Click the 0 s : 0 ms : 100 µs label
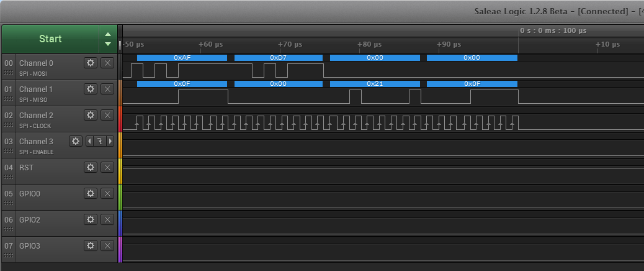Image resolution: width=644 pixels, height=271 pixels. [553, 31]
